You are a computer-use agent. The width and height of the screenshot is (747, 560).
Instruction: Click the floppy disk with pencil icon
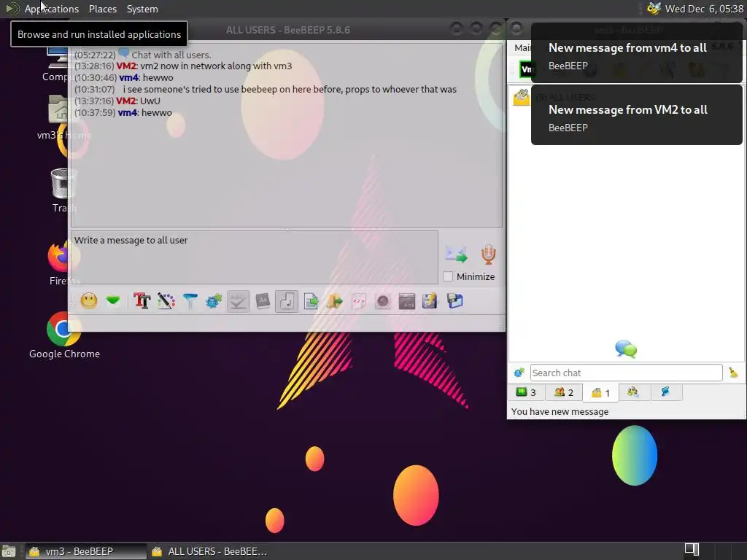pos(430,301)
